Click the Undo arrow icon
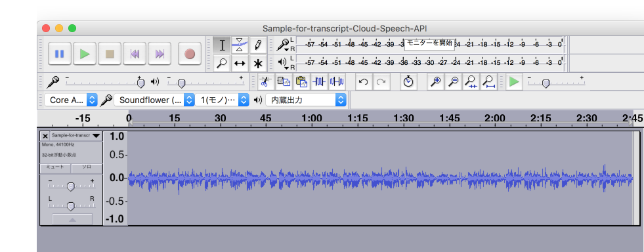Image resolution: width=644 pixels, height=252 pixels. tap(363, 81)
